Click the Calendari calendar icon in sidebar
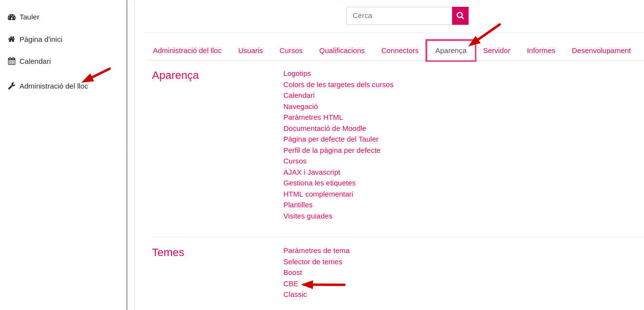644x310 pixels. pyautogui.click(x=12, y=61)
